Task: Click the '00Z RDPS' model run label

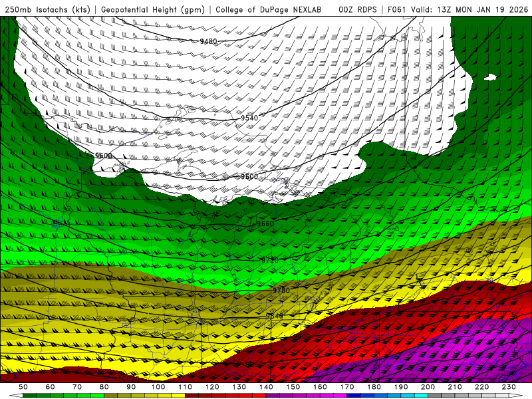Action: click(358, 9)
